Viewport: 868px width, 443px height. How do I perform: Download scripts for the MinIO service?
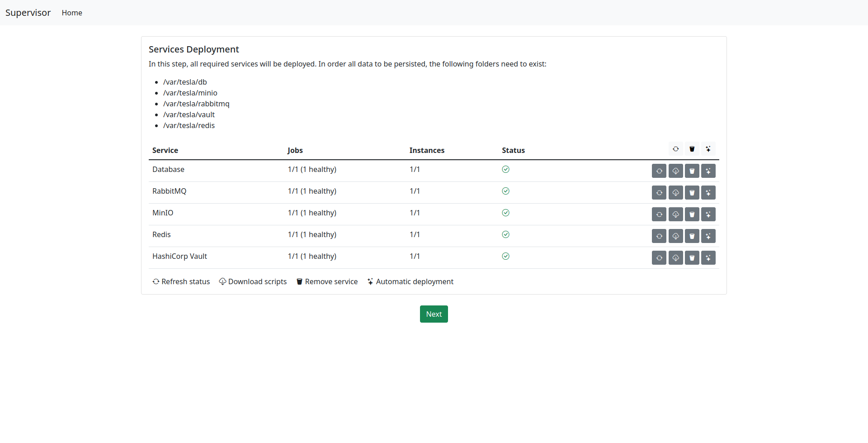675,214
